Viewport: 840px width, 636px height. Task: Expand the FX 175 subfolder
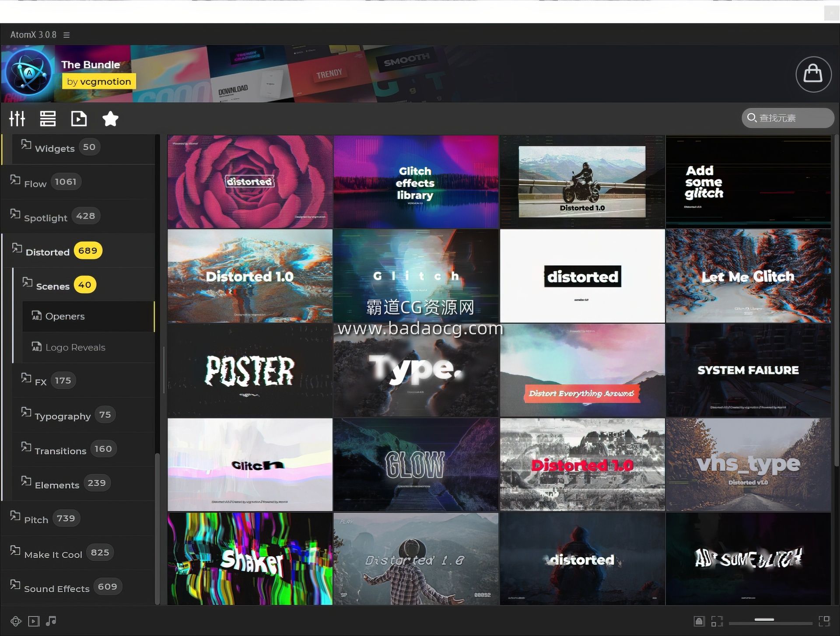point(84,381)
